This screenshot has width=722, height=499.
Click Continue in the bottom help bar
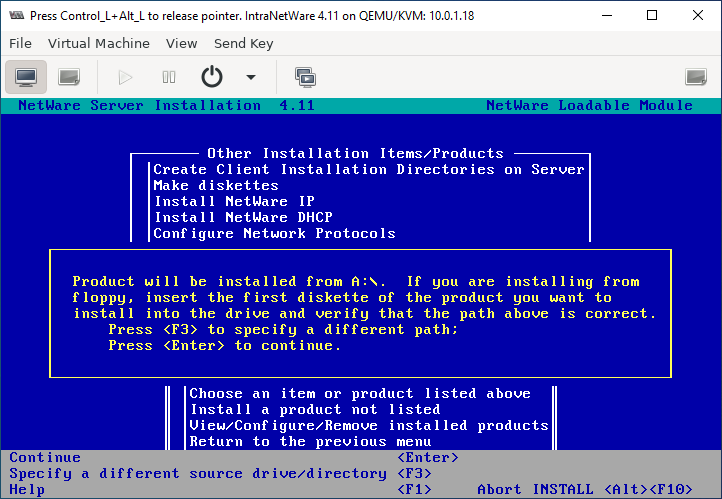(45, 458)
